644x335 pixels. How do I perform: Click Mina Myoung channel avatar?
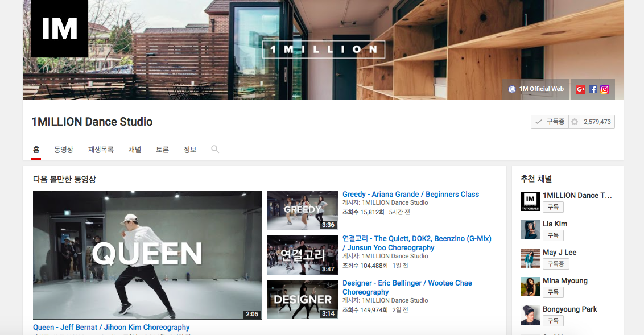click(530, 287)
